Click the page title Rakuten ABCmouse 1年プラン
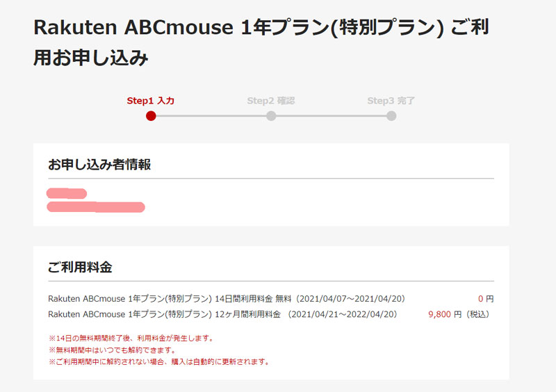Image resolution: width=556 pixels, height=392 pixels. 261,42
